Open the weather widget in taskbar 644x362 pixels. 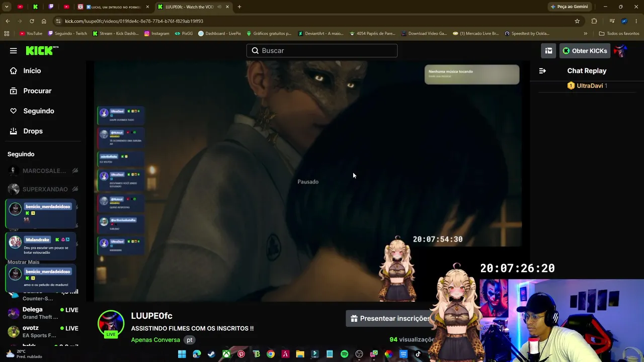click(25, 354)
